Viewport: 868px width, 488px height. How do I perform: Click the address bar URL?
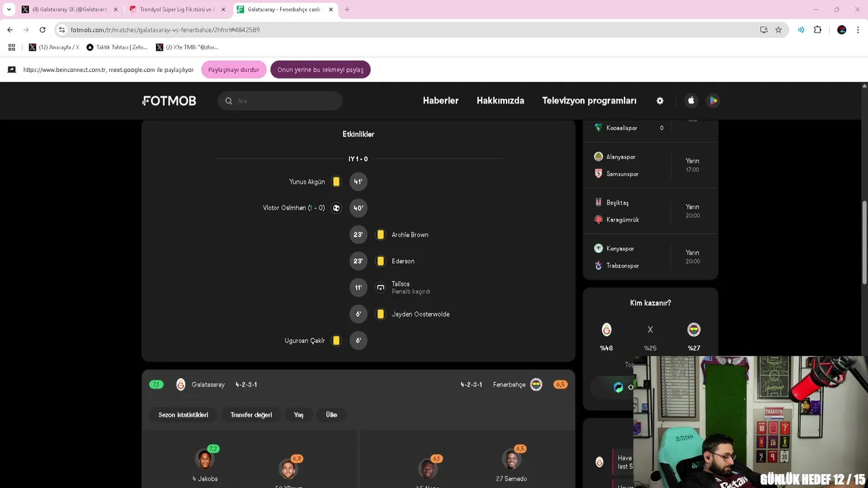[x=165, y=30]
